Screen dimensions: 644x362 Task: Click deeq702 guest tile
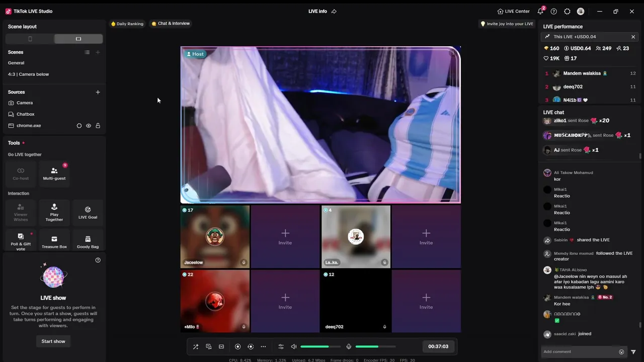(356, 301)
